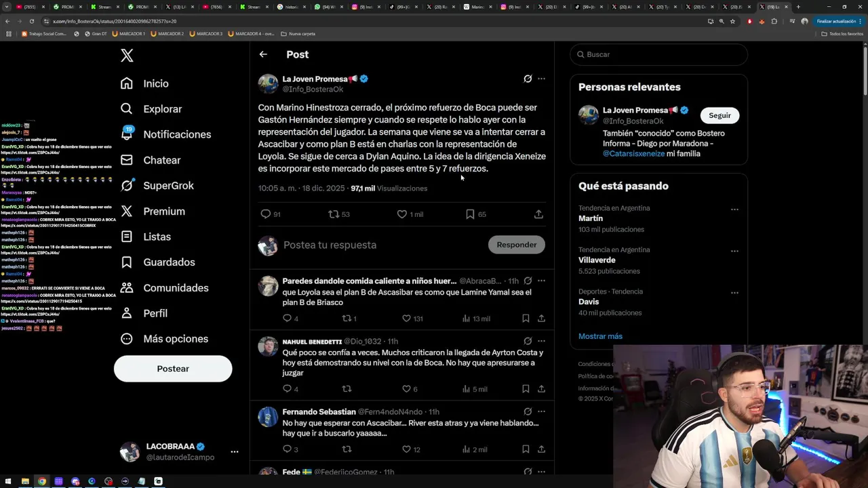Like Nahuel Benedetti reply with 6 likes
Screen dimensions: 868x488
click(410, 389)
